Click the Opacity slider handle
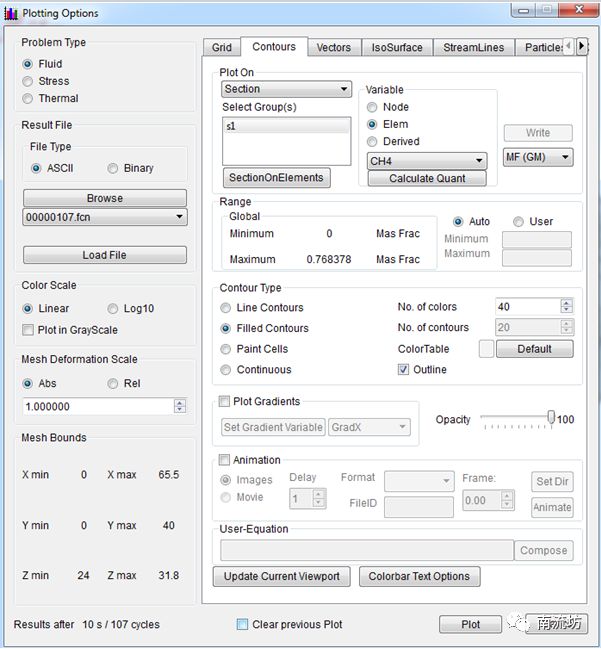The height and width of the screenshot is (649, 601). (551, 418)
